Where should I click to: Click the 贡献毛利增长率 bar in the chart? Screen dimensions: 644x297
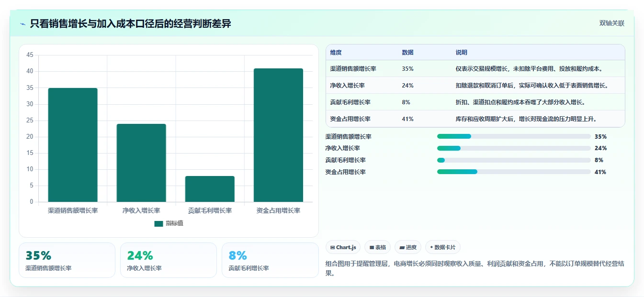click(x=210, y=189)
